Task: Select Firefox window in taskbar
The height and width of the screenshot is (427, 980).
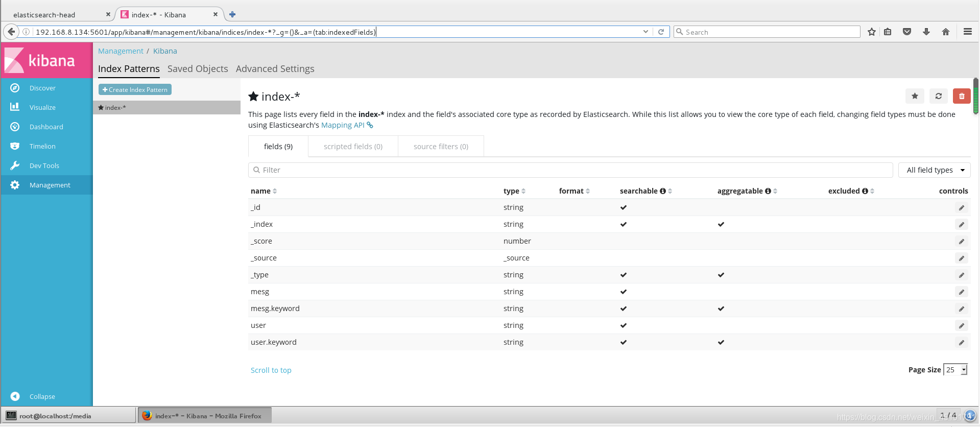Action: coord(204,416)
